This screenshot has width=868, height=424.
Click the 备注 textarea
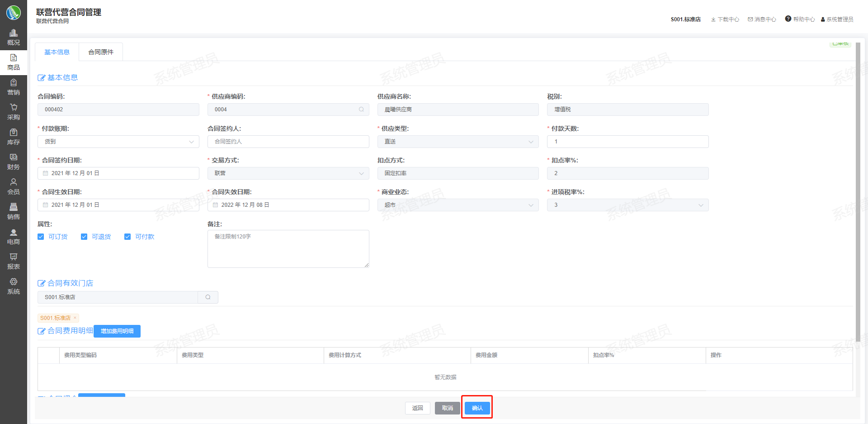(288, 249)
